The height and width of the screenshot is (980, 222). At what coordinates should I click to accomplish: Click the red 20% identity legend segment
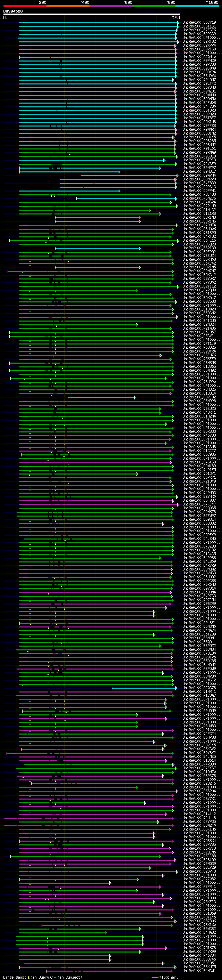tap(25, 6)
